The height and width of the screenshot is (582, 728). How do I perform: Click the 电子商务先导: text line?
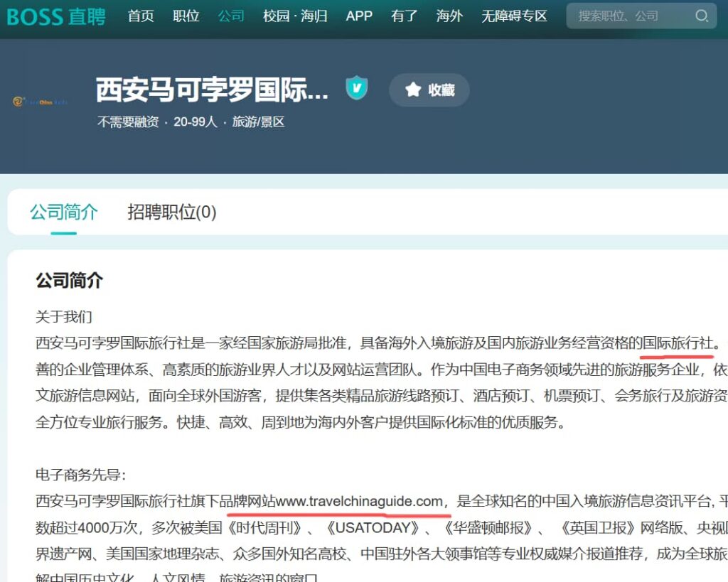pos(81,475)
